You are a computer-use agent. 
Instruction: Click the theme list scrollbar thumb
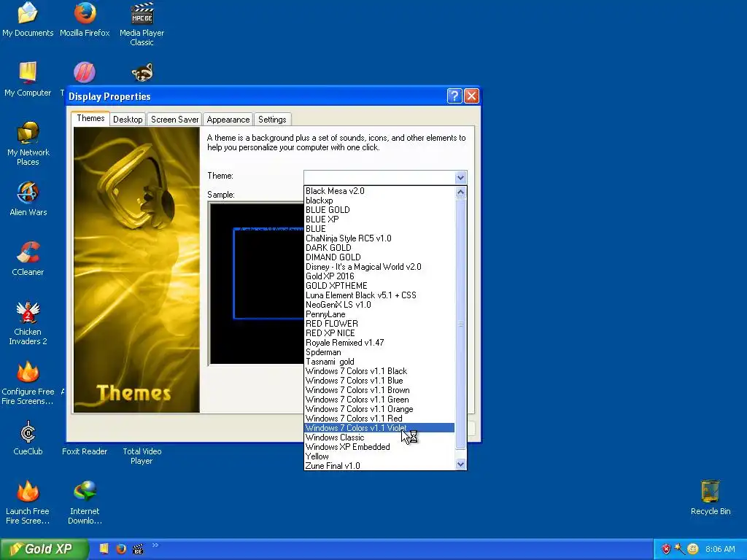point(460,324)
